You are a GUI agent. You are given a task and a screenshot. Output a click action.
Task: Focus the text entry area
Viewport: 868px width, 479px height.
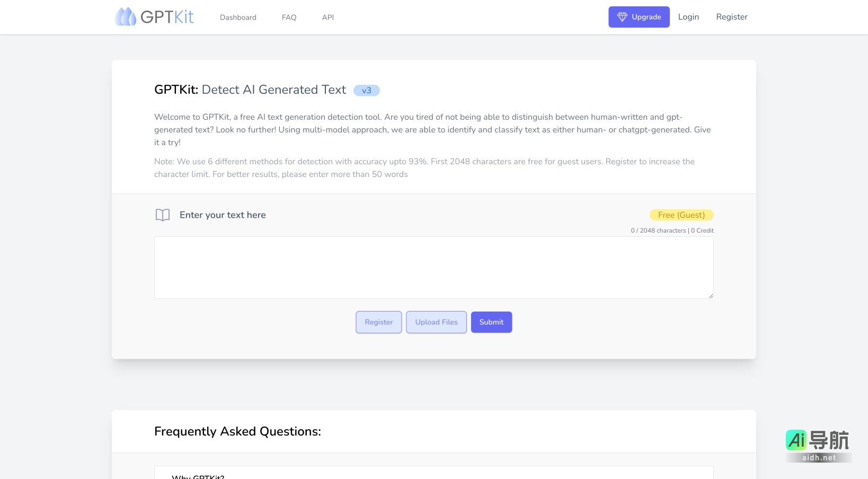tap(433, 268)
